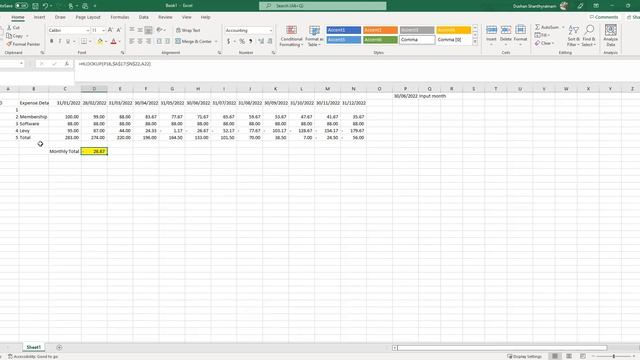Select the Comma cell style
The width and height of the screenshot is (640, 360).
click(417, 40)
